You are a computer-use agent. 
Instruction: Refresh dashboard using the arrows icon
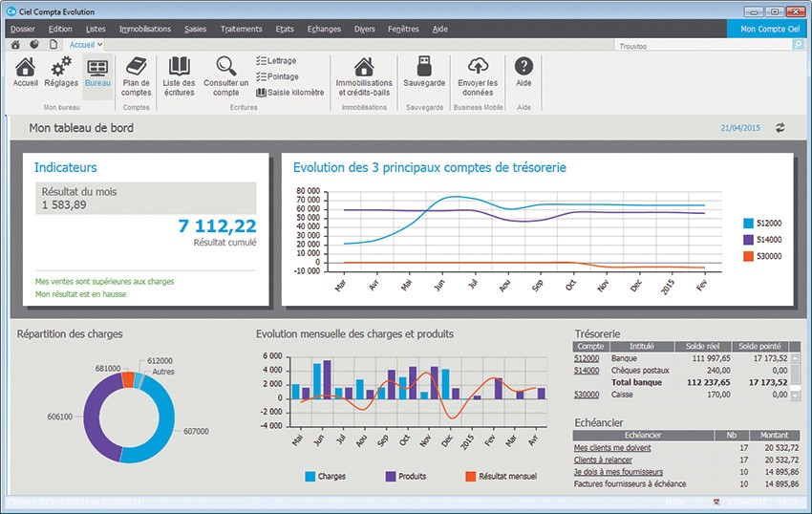tap(780, 128)
